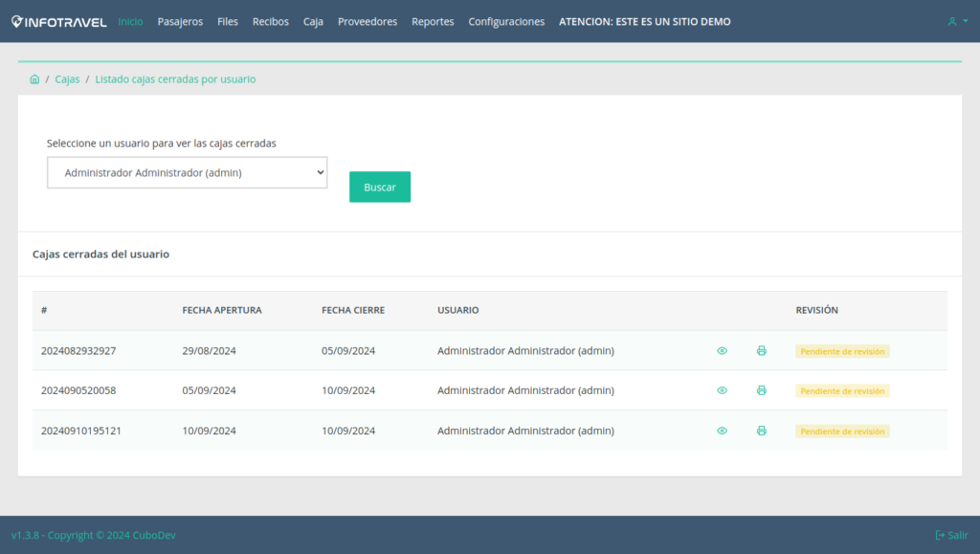Open the Proveedores menu

367,21
